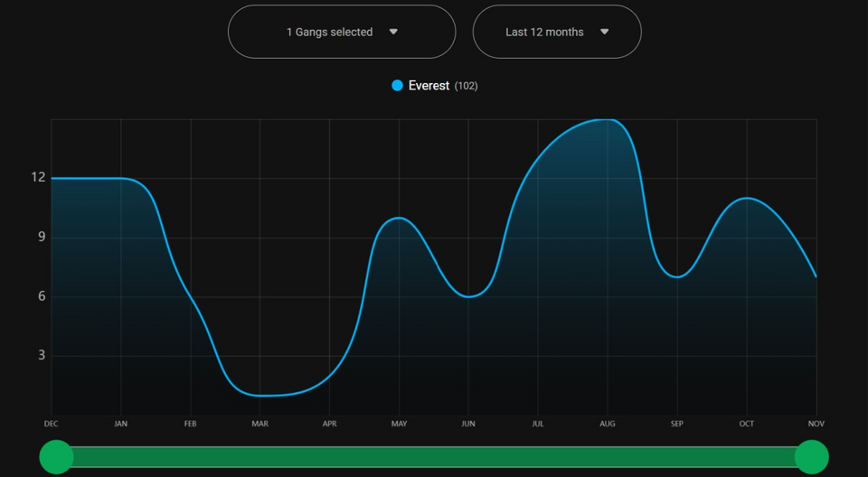Click the MAR low point on the chart line
The width and height of the screenshot is (868, 477).
point(260,396)
